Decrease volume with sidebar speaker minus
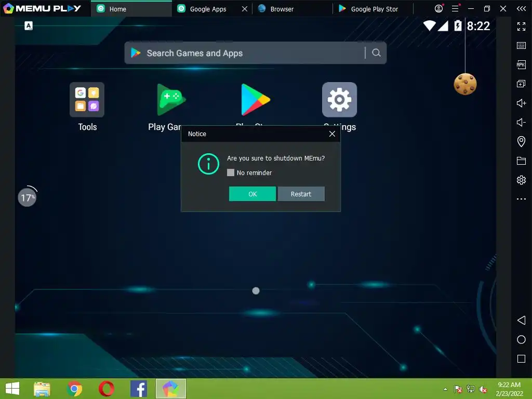 (521, 122)
